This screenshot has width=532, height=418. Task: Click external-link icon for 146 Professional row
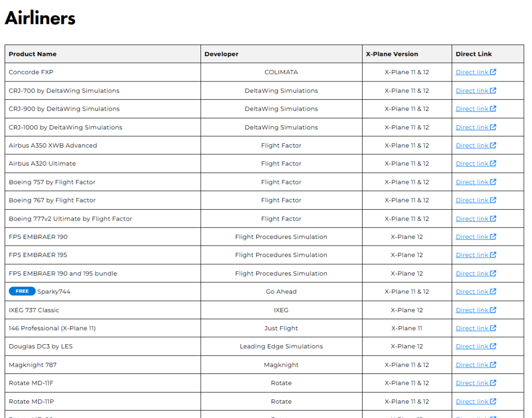[x=493, y=328]
